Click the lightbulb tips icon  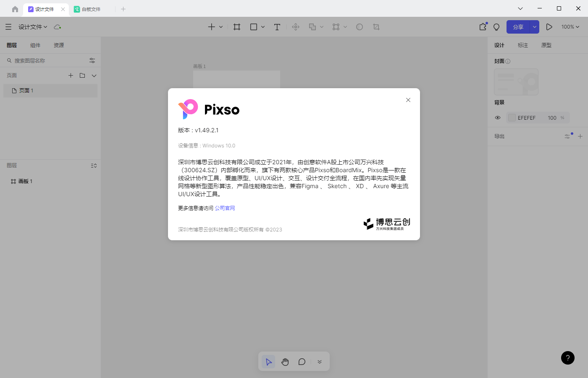[496, 27]
